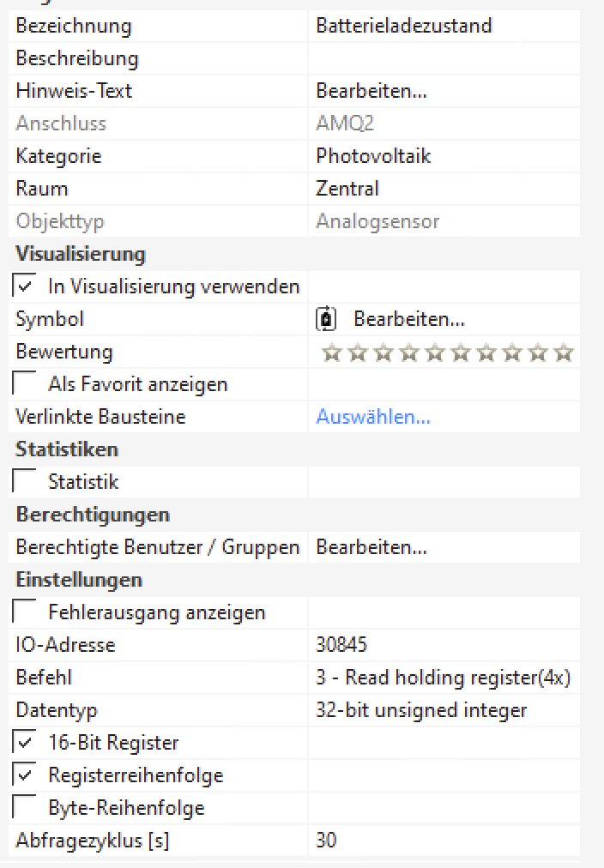Image resolution: width=604 pixels, height=868 pixels.
Task: Click the Datentyp label
Action: (x=57, y=710)
